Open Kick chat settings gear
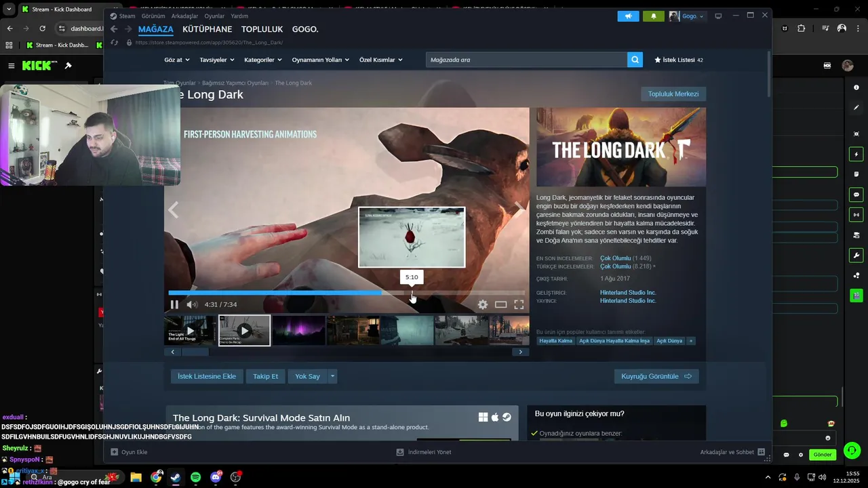 pos(801,455)
